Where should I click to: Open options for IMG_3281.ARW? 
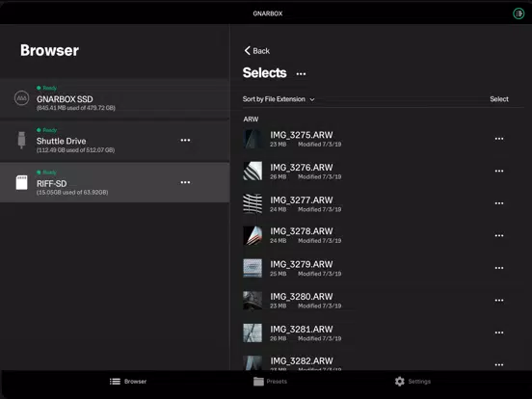499,332
